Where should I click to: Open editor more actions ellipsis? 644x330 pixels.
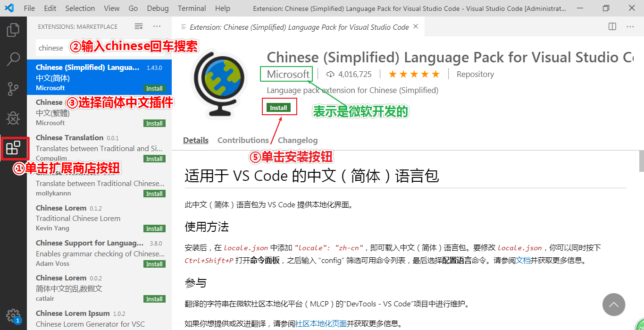pyautogui.click(x=630, y=26)
